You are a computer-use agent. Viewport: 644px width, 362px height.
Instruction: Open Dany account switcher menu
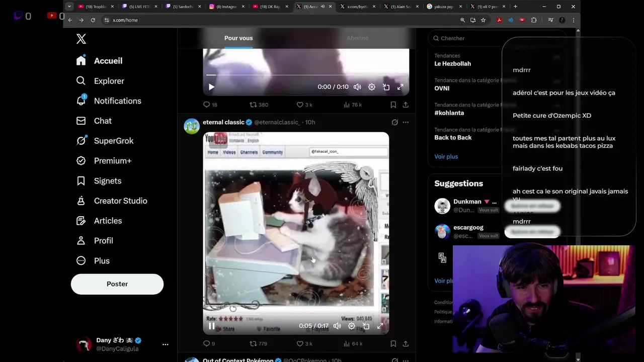pyautogui.click(x=122, y=344)
